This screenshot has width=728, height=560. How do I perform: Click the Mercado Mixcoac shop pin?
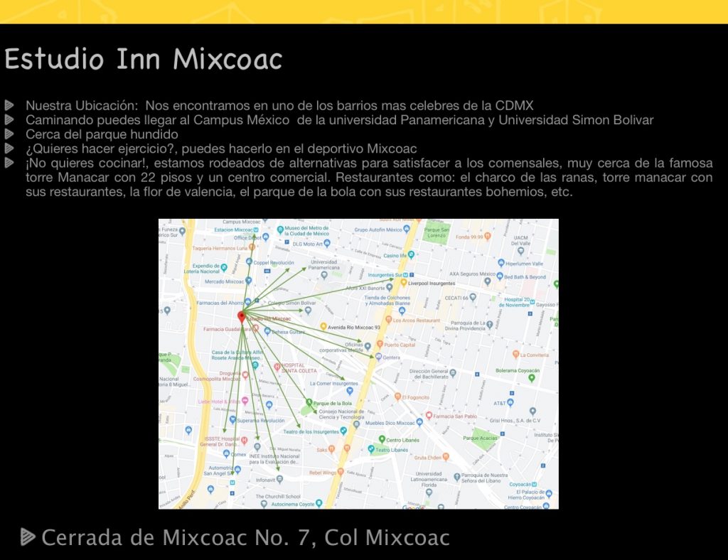[248, 281]
